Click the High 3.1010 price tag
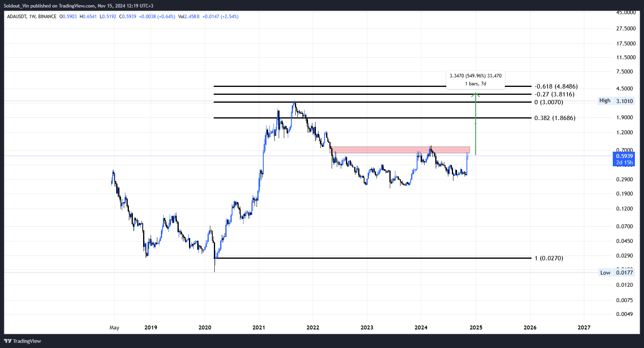 [x=616, y=101]
